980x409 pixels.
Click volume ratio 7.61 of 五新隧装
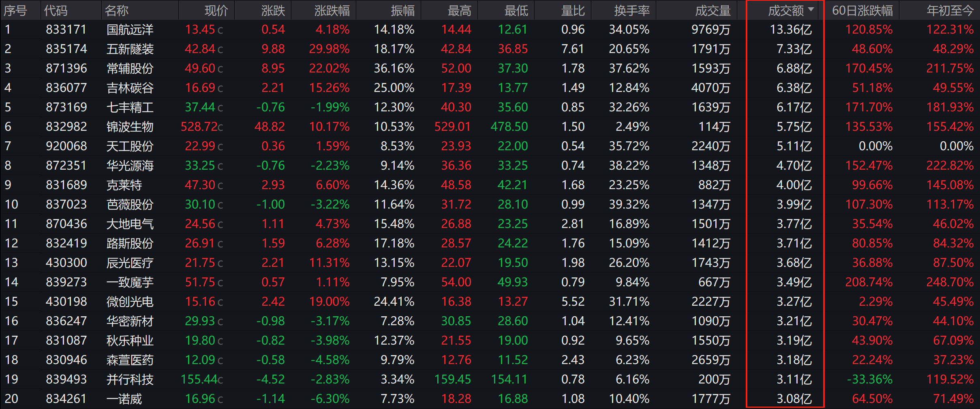pos(573,49)
